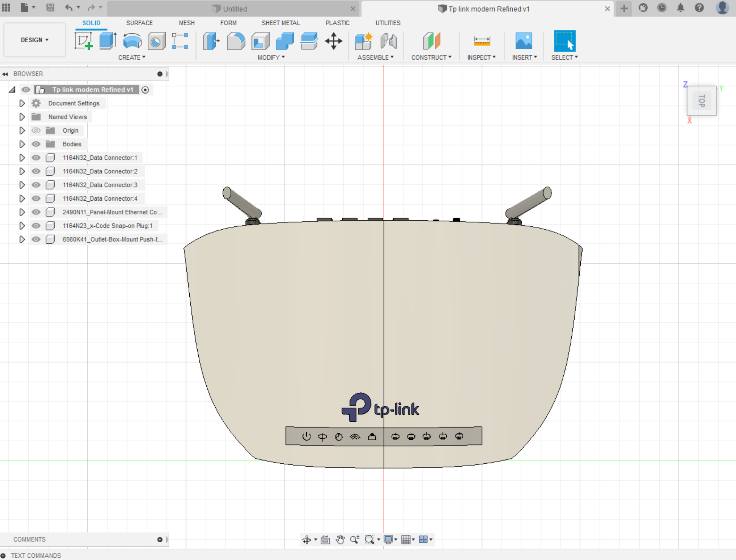Switch to the UTILITIES tab

pos(388,23)
